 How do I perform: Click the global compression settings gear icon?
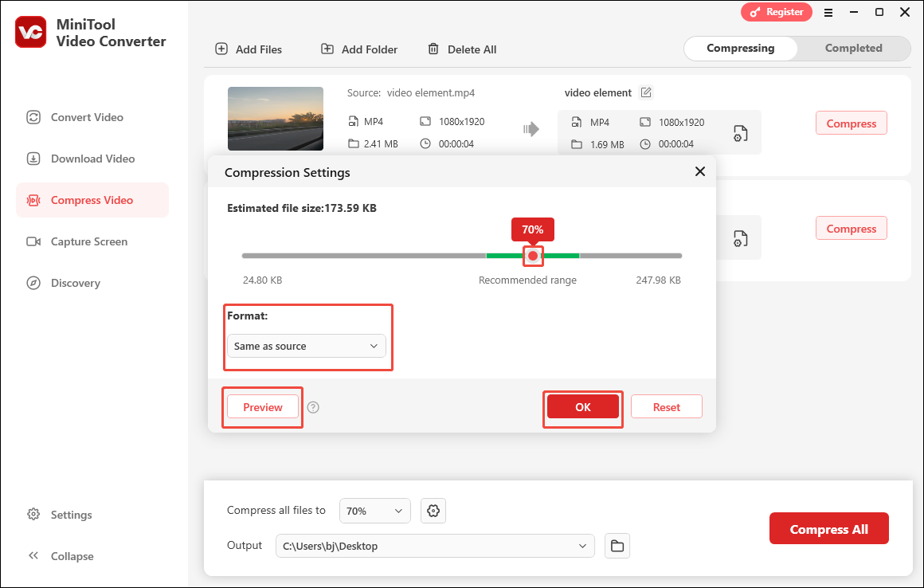pos(433,511)
